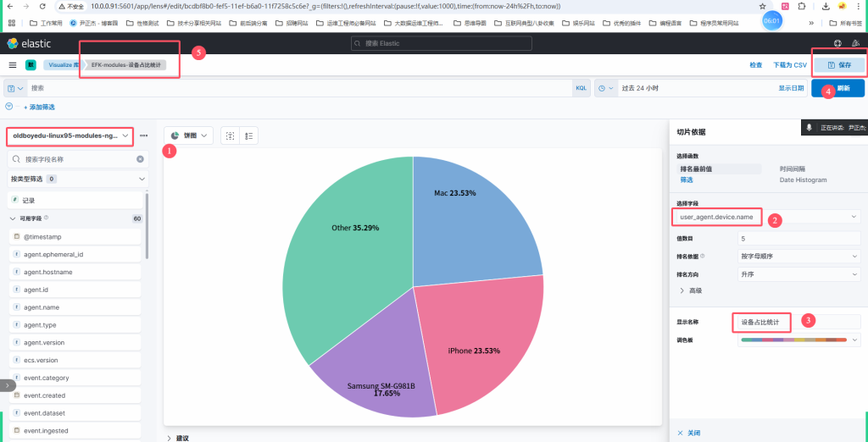Open the legend and axis settings icon

[x=249, y=135]
